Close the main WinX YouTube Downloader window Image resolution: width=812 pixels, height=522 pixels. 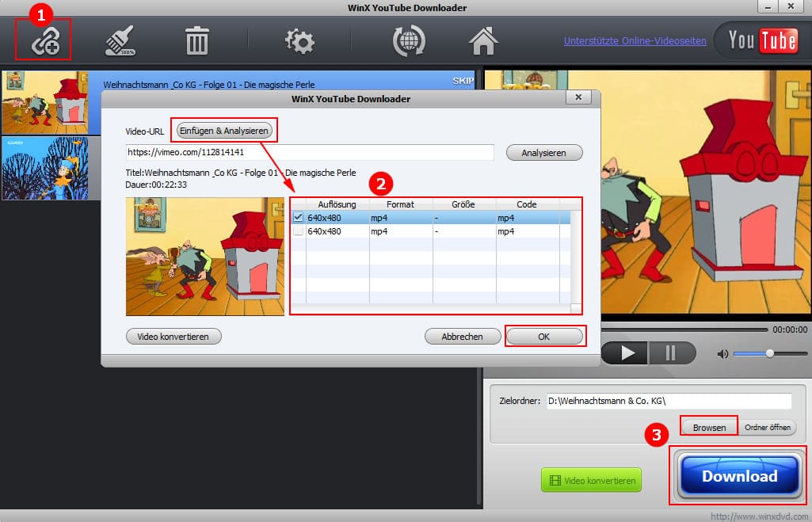791,6
